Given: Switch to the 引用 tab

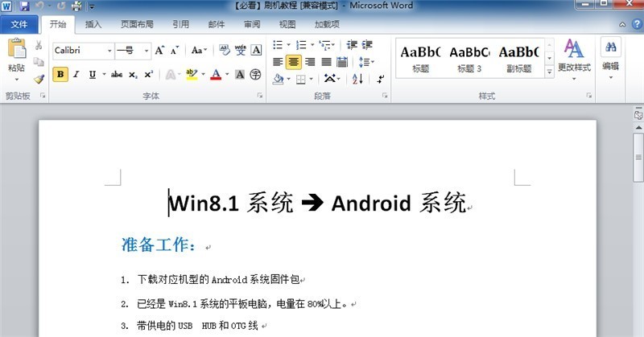Looking at the screenshot, I should pyautogui.click(x=180, y=24).
